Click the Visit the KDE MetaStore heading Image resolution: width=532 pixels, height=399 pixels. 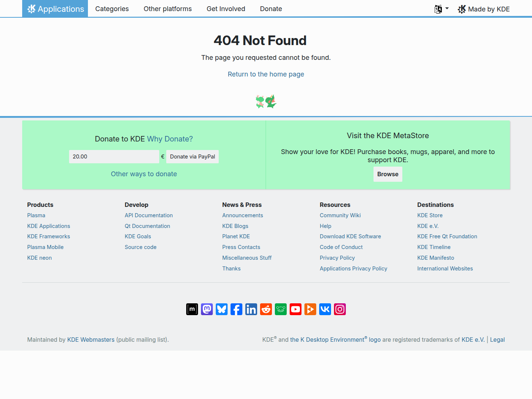pos(388,136)
